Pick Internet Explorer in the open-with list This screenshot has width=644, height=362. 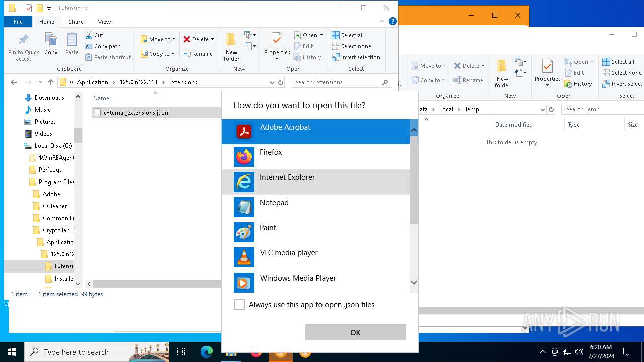pyautogui.click(x=315, y=182)
